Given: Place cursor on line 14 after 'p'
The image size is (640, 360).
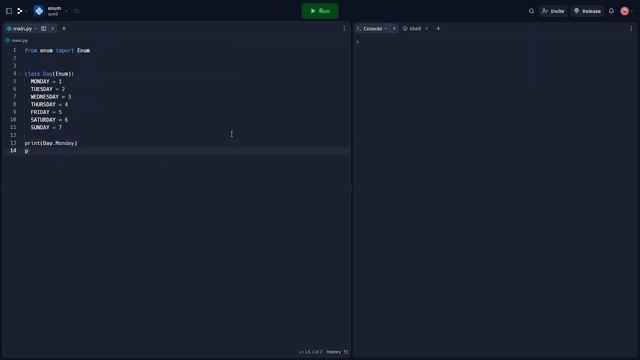Looking at the screenshot, I should [29, 151].
